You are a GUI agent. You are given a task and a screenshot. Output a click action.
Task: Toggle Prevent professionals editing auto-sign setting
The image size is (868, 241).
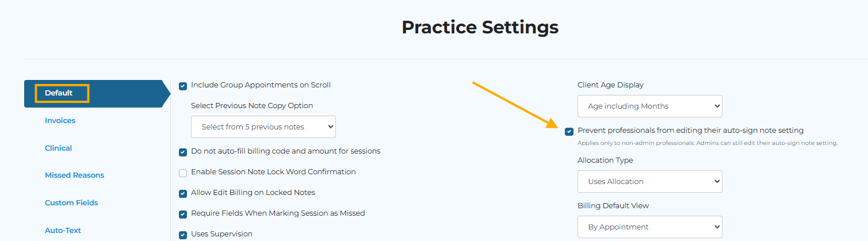(x=569, y=131)
